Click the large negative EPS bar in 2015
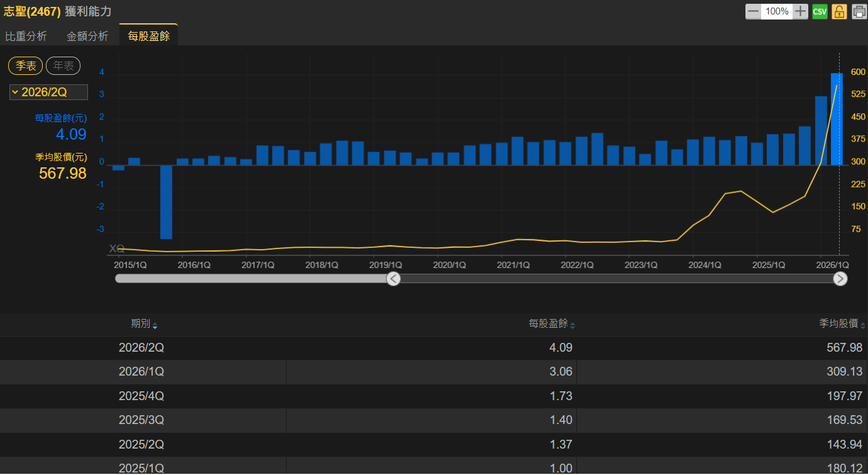The height and width of the screenshot is (475, 868). click(x=166, y=202)
